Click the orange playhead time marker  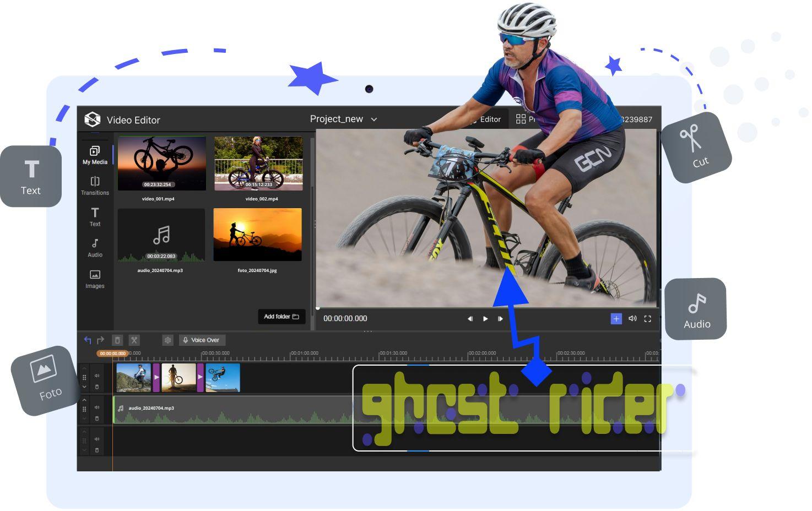112,354
